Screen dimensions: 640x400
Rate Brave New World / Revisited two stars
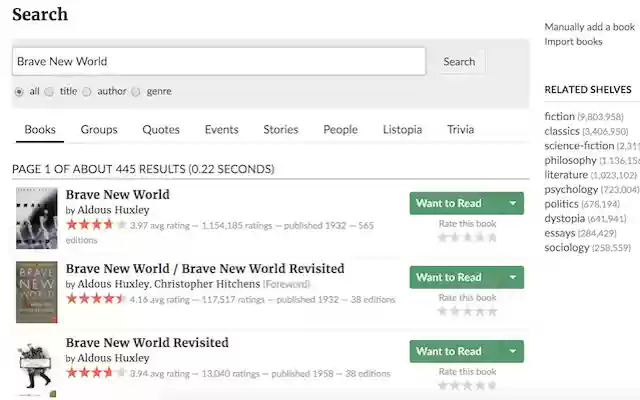pyautogui.click(x=455, y=311)
